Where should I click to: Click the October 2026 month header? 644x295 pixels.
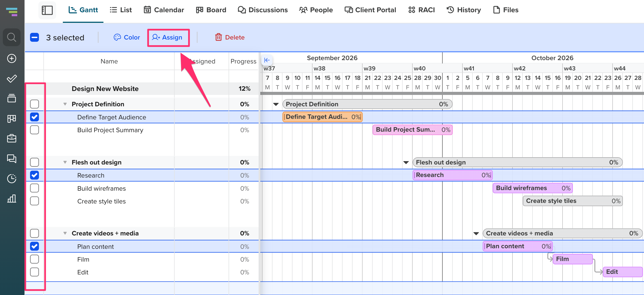(x=552, y=58)
